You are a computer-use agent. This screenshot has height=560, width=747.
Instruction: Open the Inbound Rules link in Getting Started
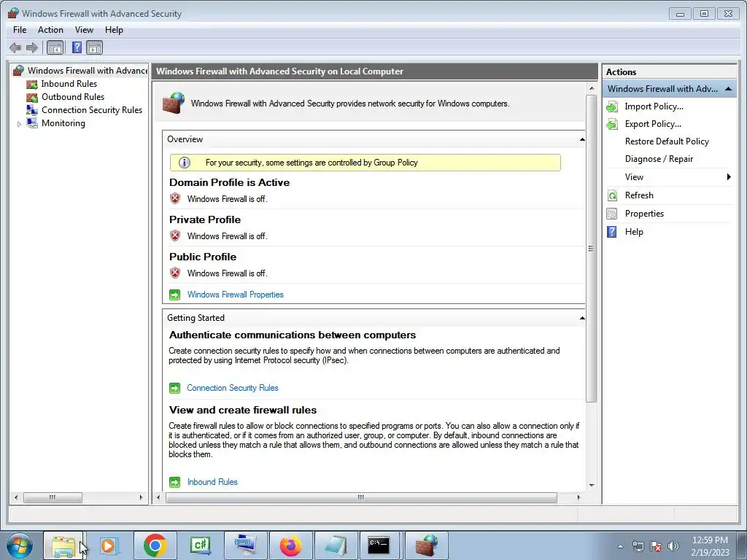click(x=212, y=482)
